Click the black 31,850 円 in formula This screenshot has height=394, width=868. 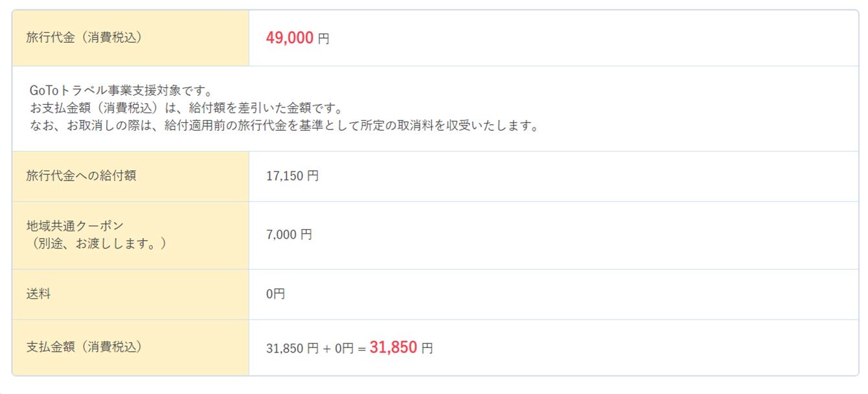292,349
